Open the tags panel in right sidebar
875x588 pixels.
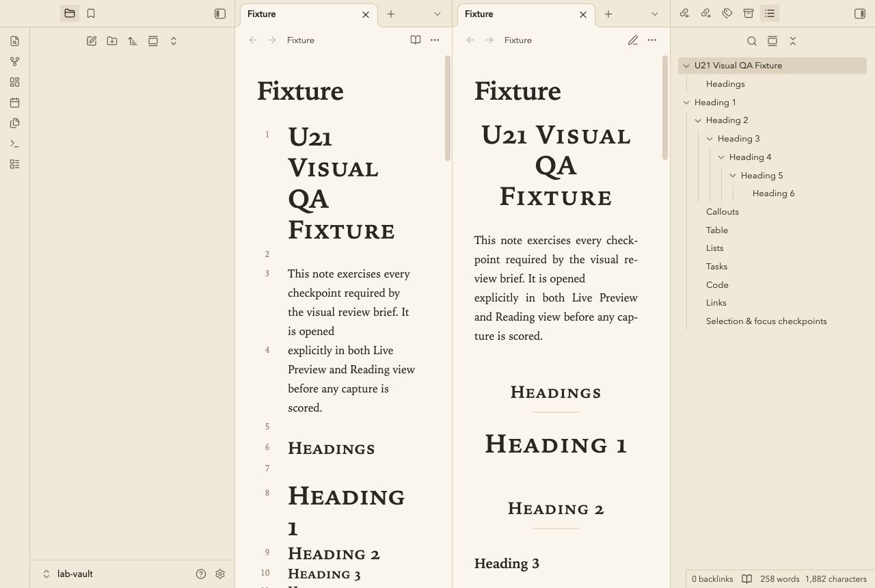727,14
